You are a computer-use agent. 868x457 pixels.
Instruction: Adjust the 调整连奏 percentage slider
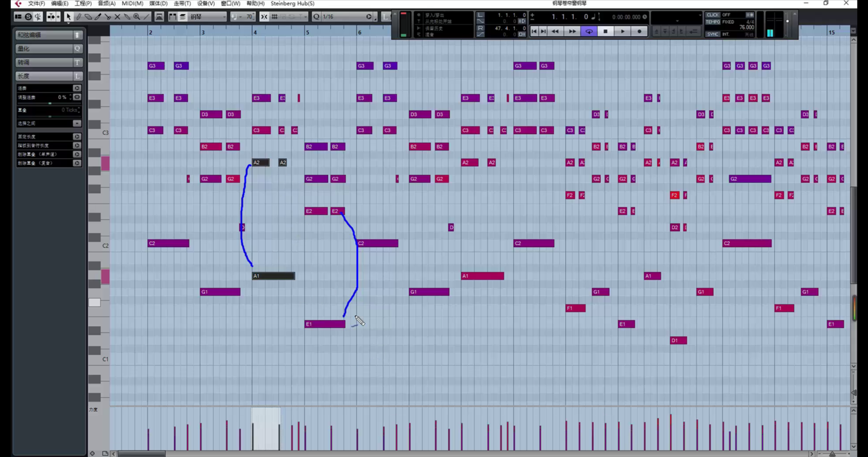point(50,103)
